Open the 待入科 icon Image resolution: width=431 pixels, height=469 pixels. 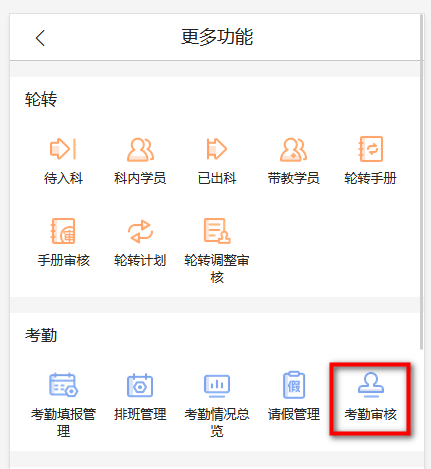63,149
